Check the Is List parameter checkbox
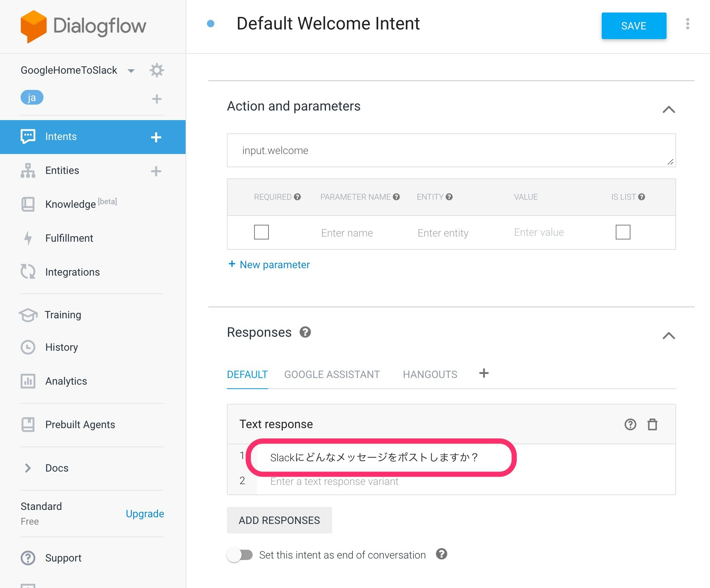Screen dimensions: 710x588 click(x=623, y=232)
